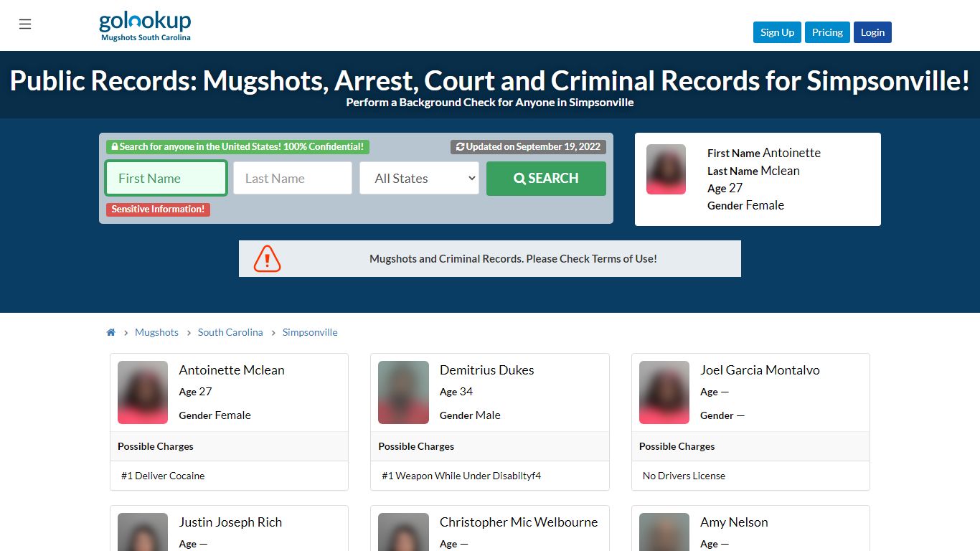Click the Sign Up button

click(x=777, y=32)
